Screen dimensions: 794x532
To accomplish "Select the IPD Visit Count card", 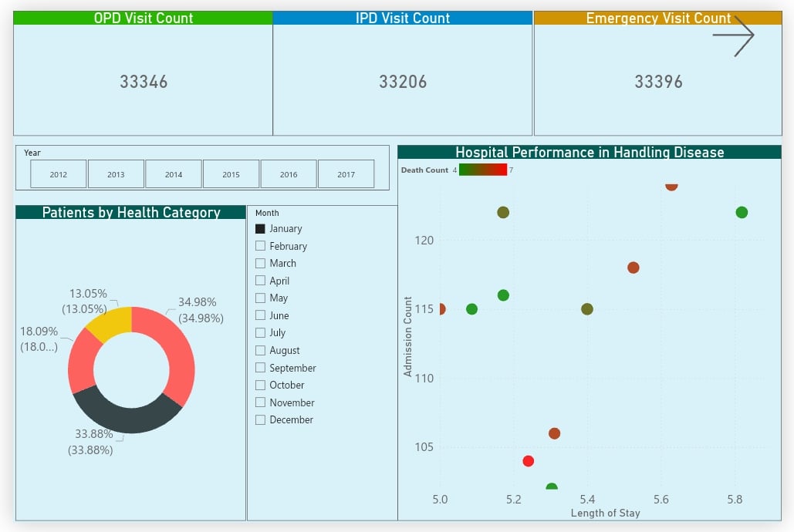I will (402, 81).
